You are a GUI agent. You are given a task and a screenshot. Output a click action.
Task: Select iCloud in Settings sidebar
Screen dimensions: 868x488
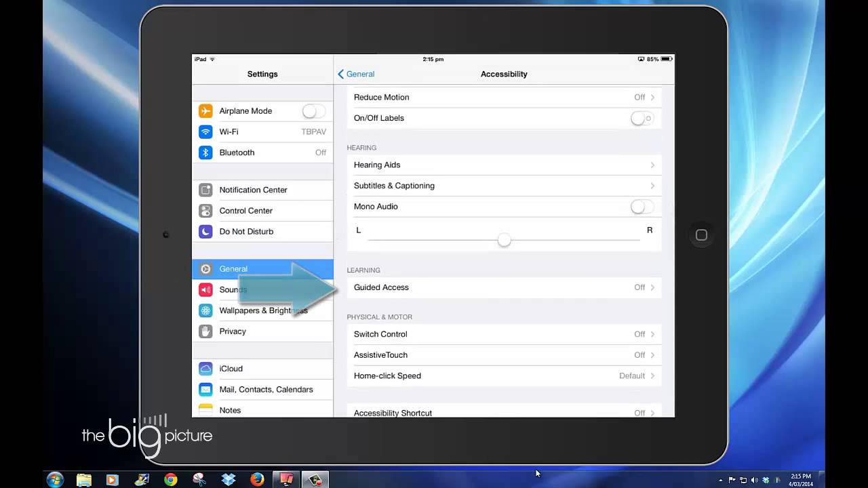(263, 369)
